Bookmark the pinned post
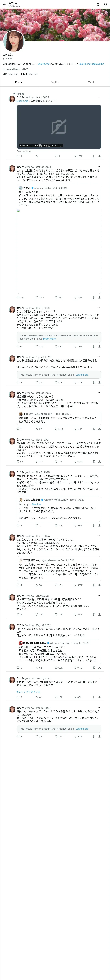 coord(94,156)
